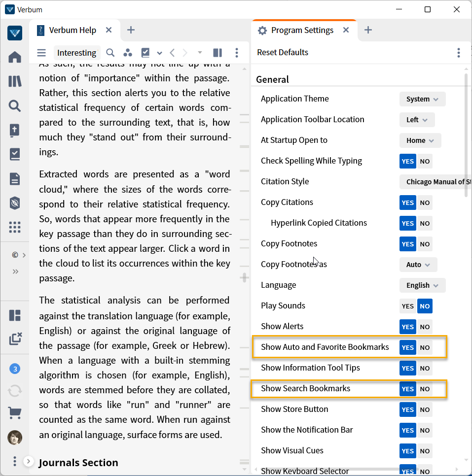The image size is (472, 476).
Task: Add a new tab beside Verbum Help
Action: point(131,30)
